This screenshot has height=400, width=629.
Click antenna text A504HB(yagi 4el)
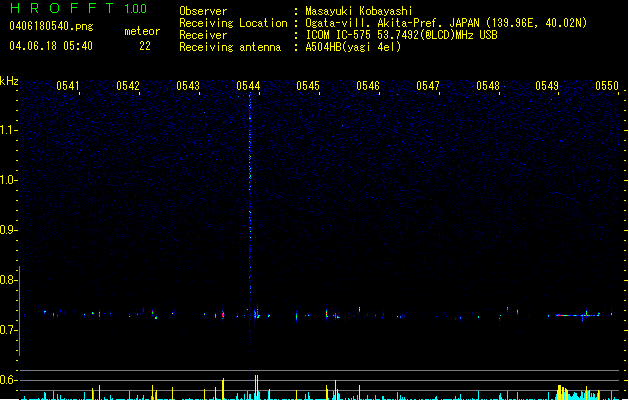pyautogui.click(x=353, y=47)
